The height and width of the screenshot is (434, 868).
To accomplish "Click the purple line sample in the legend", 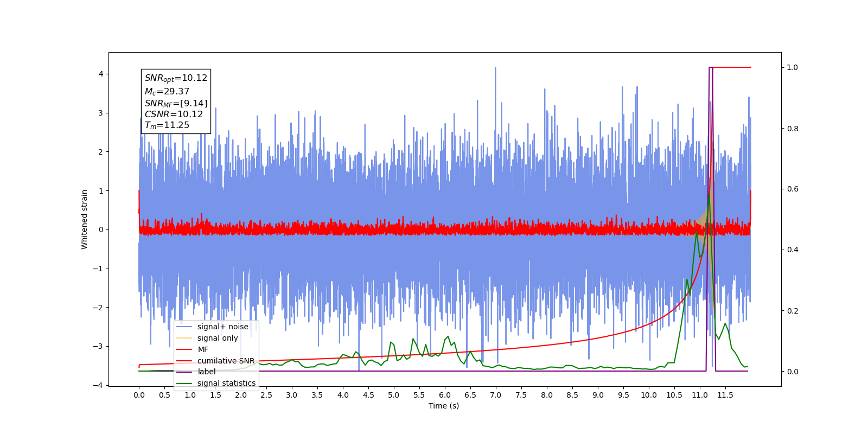I will coord(184,372).
